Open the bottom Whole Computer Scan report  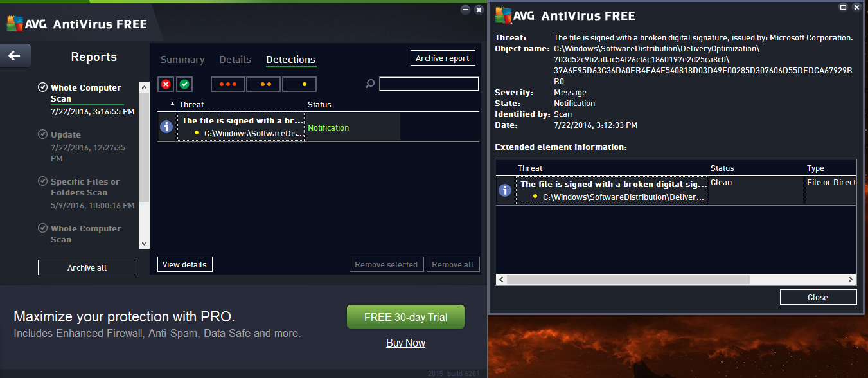click(x=86, y=234)
